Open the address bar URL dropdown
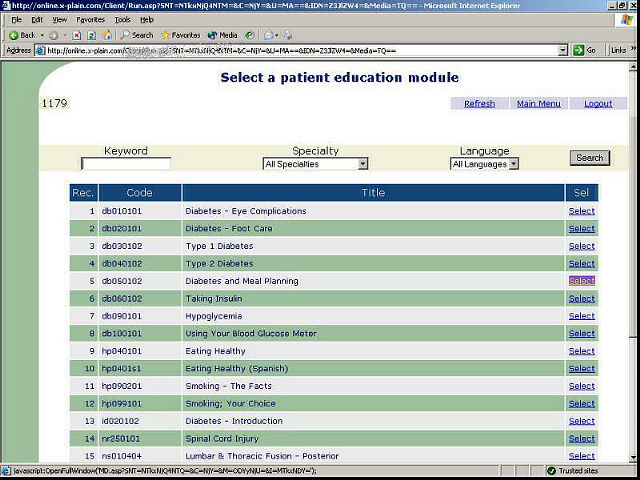This screenshot has width=640, height=480. point(563,50)
